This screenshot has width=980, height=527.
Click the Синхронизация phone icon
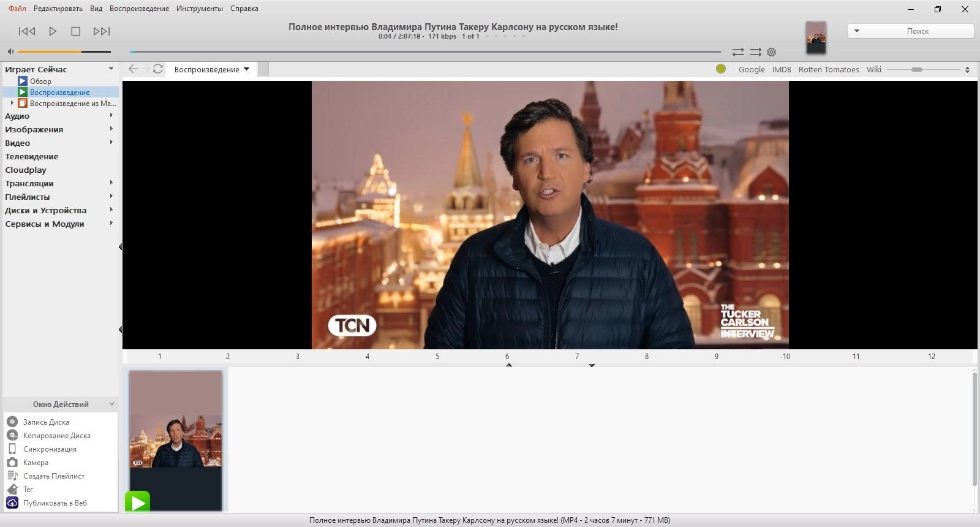(x=12, y=449)
